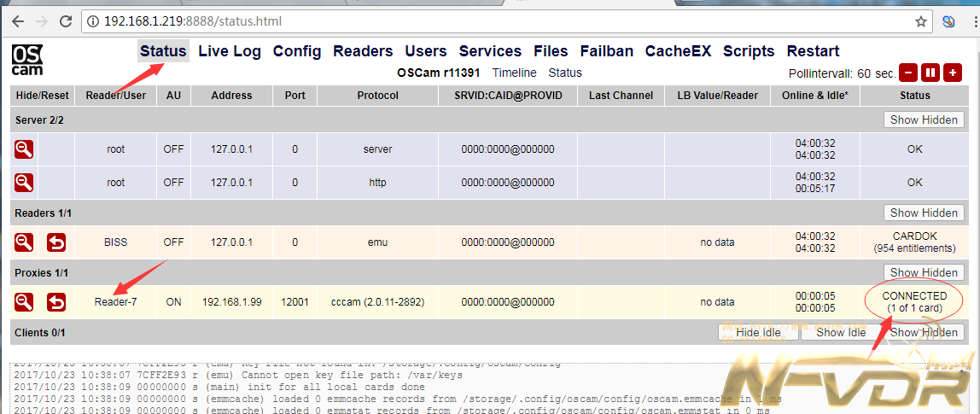Screen dimensions: 980x414
Task: Reset Reader-7 proxy with red arrow icon
Action: pos(55,302)
